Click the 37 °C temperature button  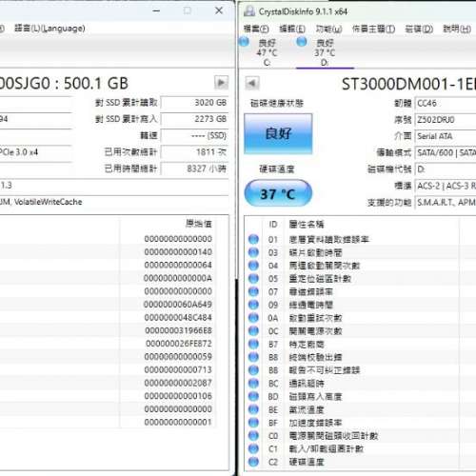point(278,193)
